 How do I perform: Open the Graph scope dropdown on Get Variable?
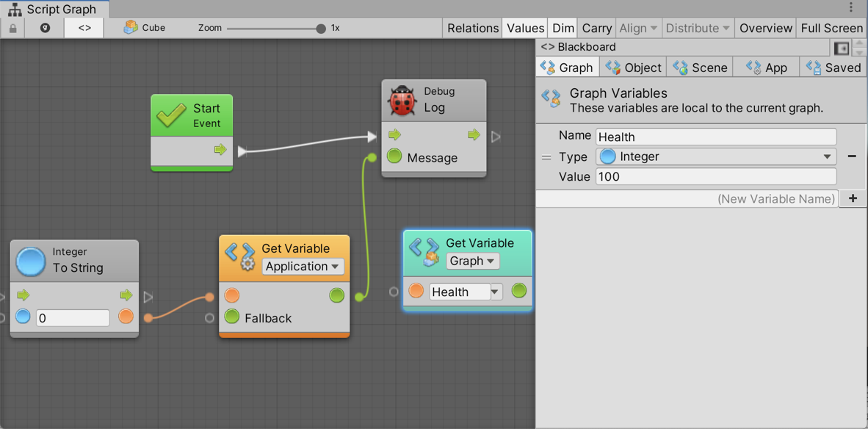[x=472, y=261]
